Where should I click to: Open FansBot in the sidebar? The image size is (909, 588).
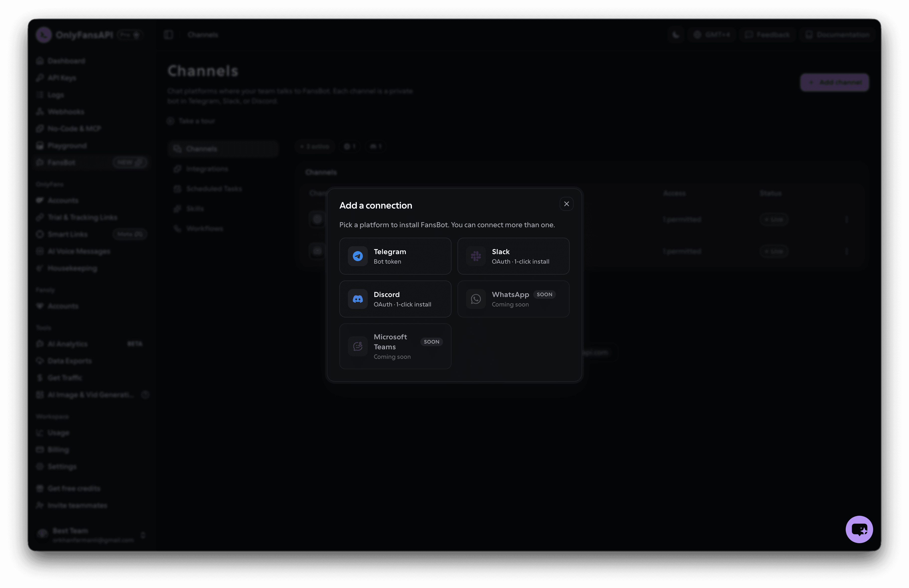coord(92,162)
